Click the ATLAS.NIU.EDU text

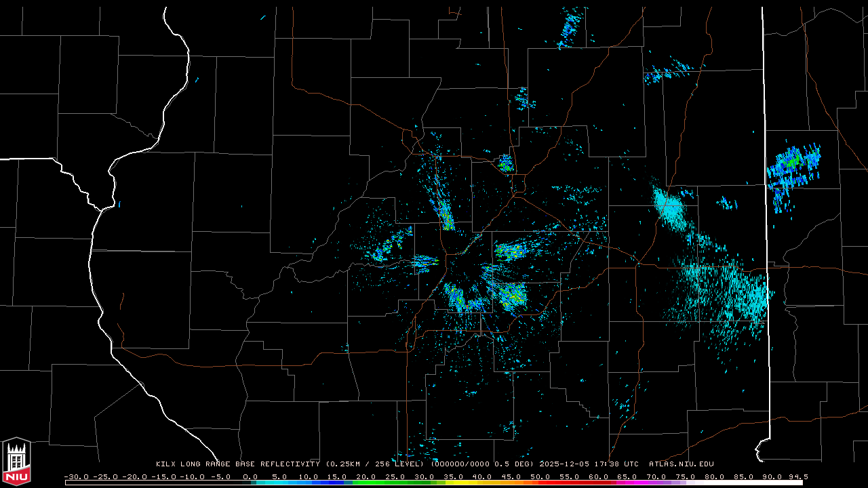coord(681,464)
